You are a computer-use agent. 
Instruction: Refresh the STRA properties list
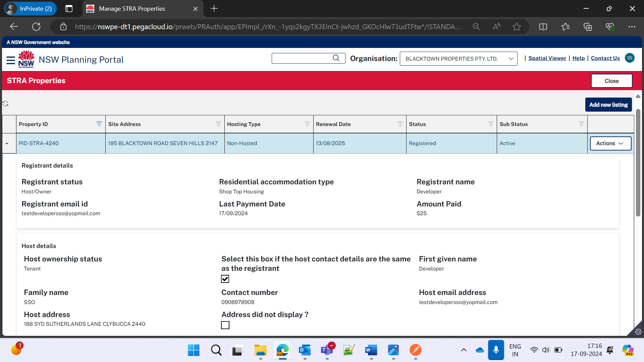click(5, 104)
